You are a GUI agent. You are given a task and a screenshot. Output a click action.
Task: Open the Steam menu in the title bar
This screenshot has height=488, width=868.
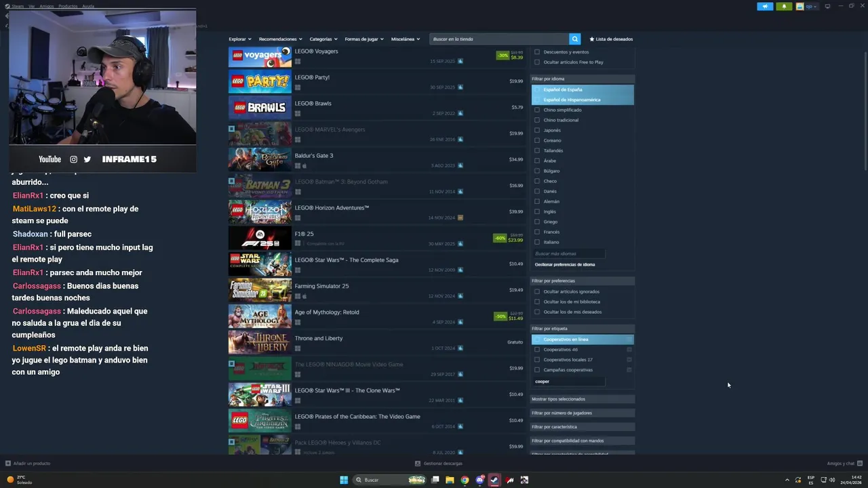point(17,6)
